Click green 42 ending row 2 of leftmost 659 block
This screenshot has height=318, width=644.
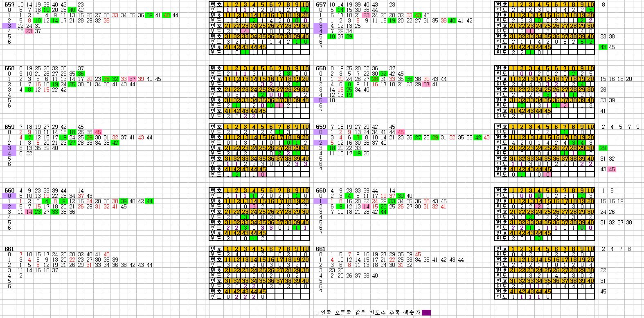(115, 143)
